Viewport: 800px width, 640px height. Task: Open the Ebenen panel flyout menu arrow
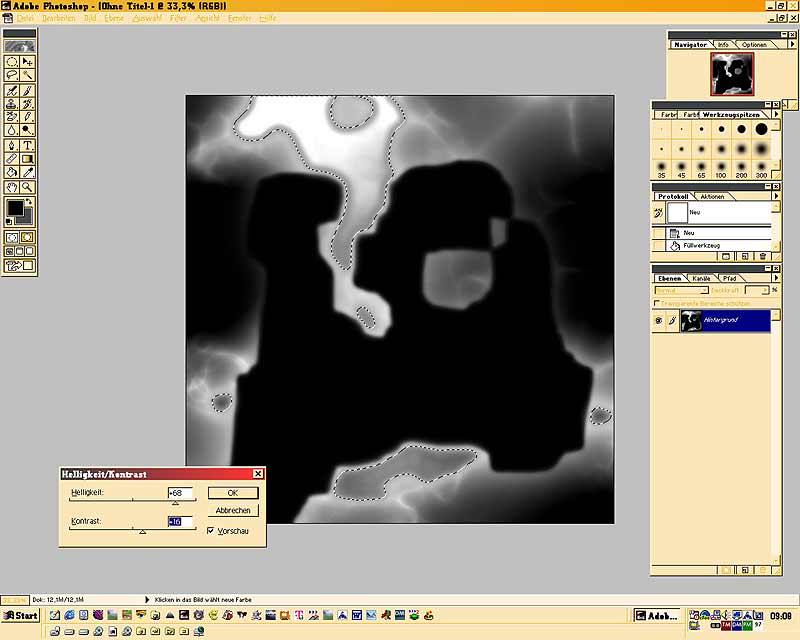778,278
